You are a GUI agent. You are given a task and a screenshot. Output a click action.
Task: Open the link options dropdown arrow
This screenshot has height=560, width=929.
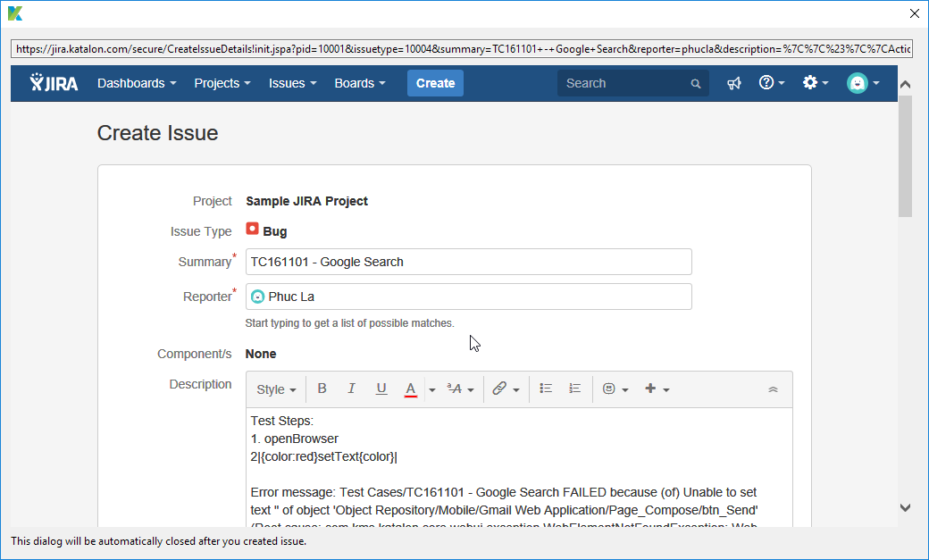point(516,390)
